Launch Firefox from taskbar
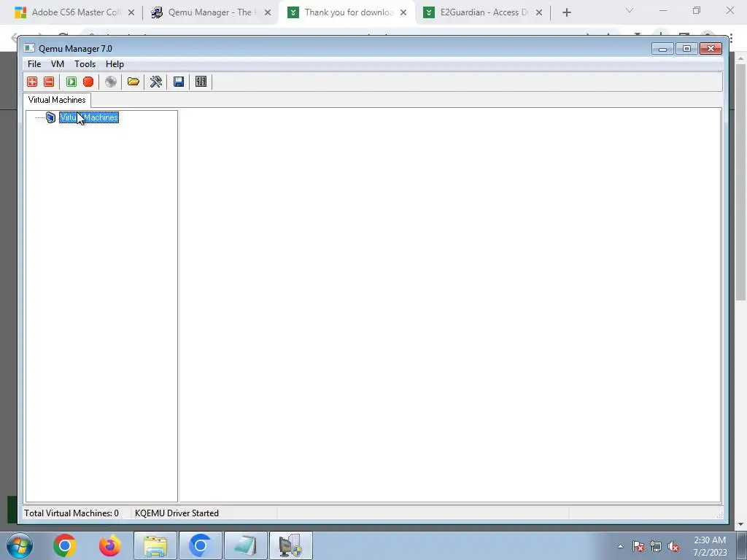This screenshot has width=747, height=560. (x=109, y=545)
